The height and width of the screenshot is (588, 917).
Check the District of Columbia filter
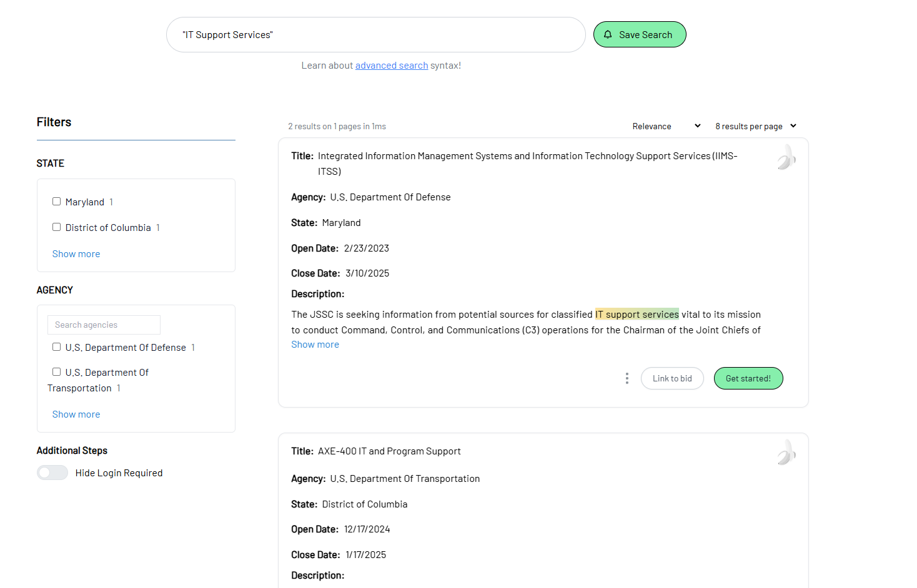click(x=56, y=227)
